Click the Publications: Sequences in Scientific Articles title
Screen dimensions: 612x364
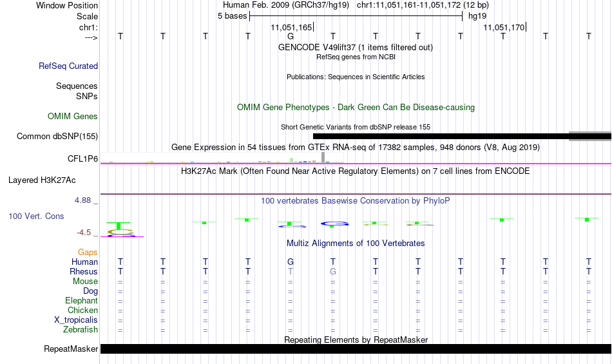(356, 77)
